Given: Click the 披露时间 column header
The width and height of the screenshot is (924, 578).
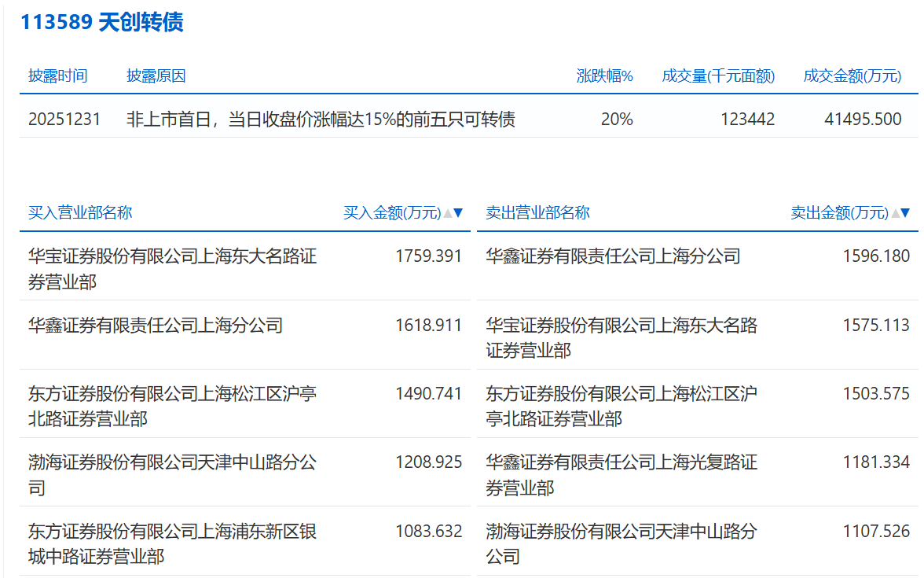Looking at the screenshot, I should [x=58, y=76].
